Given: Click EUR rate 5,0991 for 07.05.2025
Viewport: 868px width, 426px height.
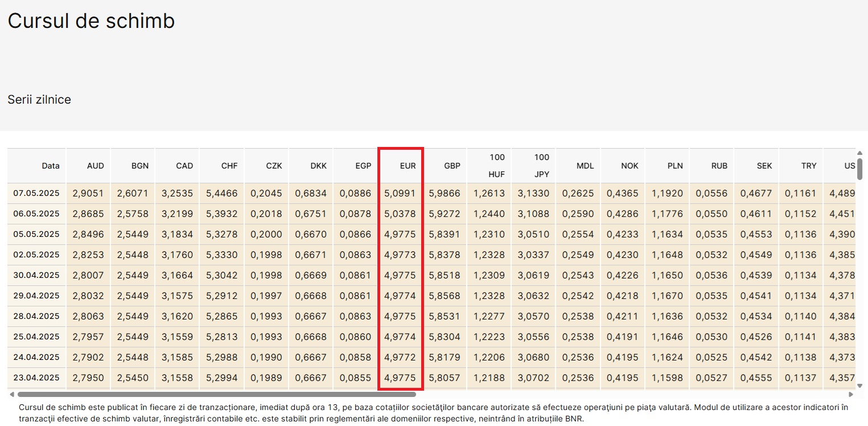Looking at the screenshot, I should click(400, 194).
